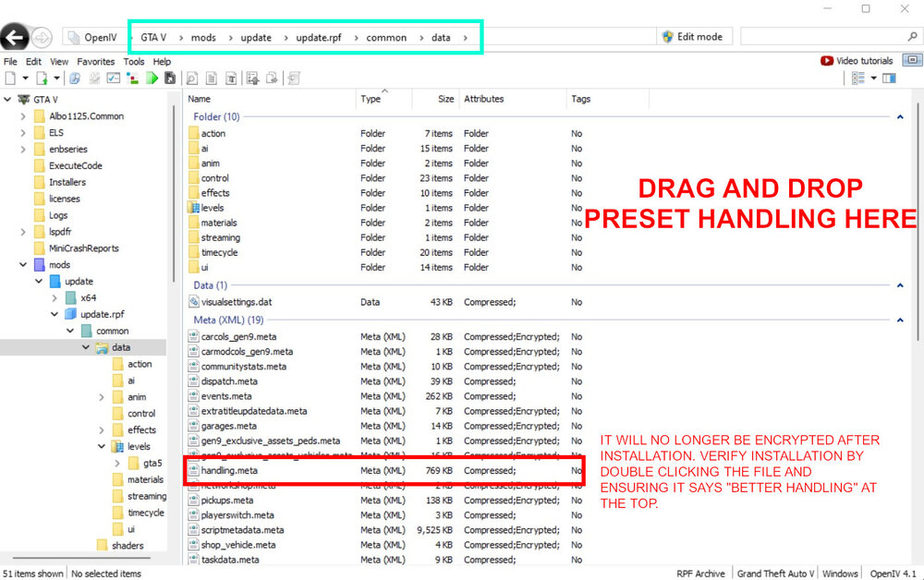The image size is (924, 580).
Task: Select the enbseries folder in tree
Action: 67,150
